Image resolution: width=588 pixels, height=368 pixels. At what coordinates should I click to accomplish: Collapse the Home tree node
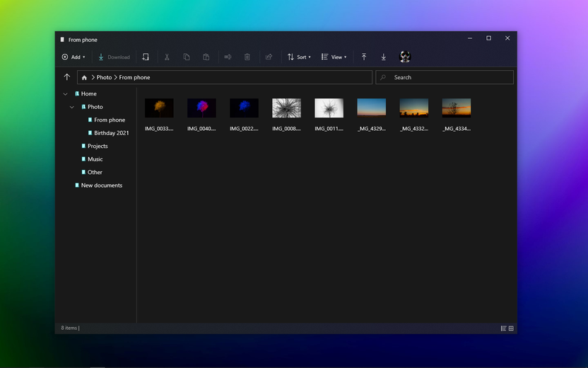(x=65, y=94)
